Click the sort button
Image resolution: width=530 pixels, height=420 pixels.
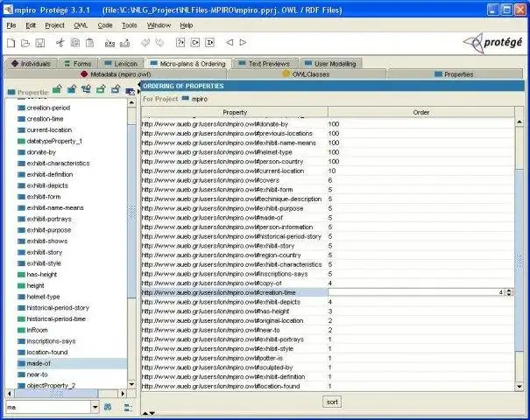click(332, 402)
